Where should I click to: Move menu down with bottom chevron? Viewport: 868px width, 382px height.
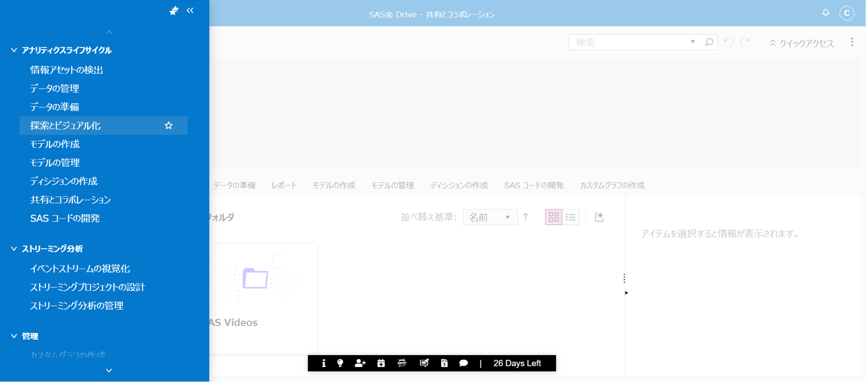(109, 370)
